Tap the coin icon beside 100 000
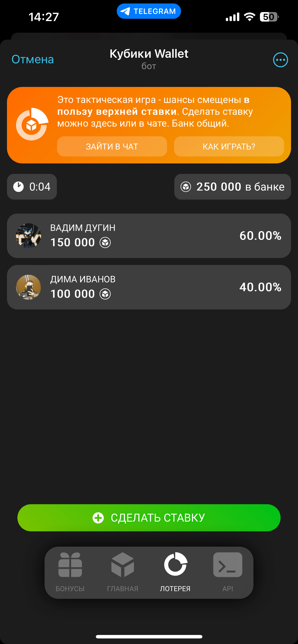The height and width of the screenshot is (644, 298). click(105, 294)
